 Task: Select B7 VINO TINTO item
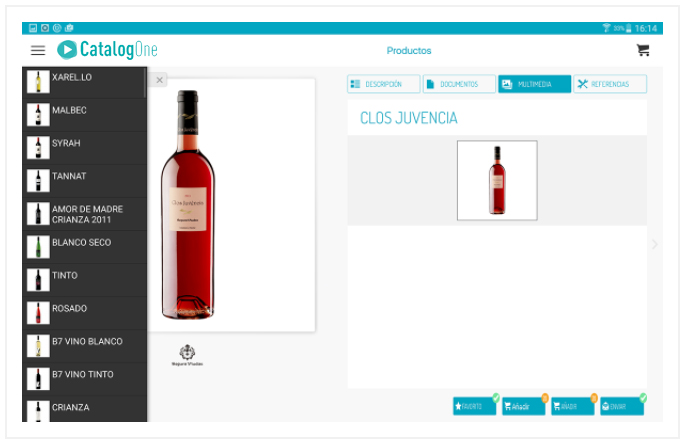tap(84, 379)
